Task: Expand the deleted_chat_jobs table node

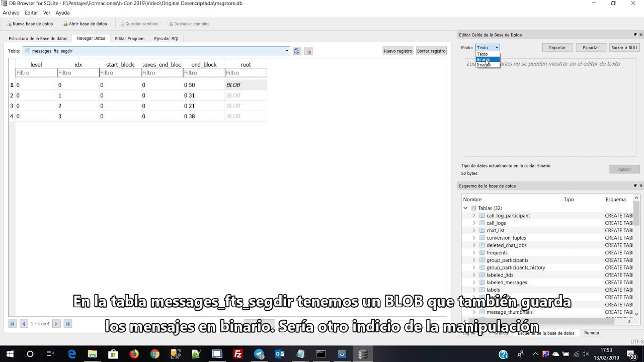Action: click(473, 245)
